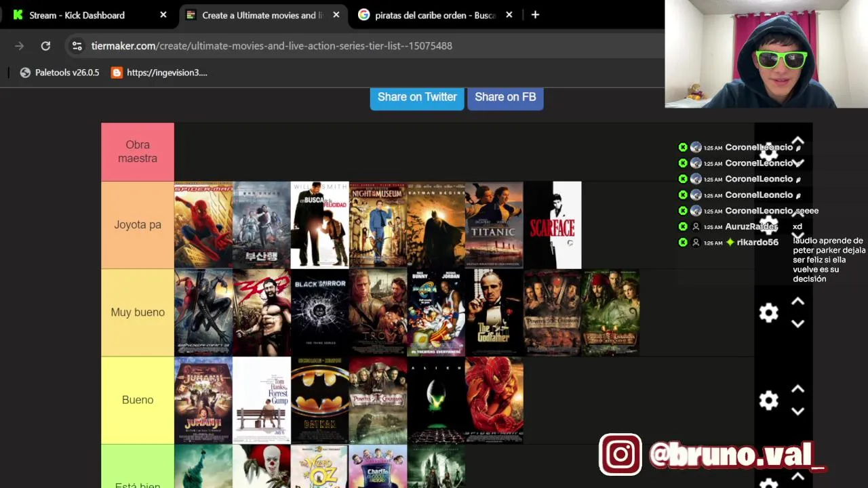Move Bueno row up
Viewport: 868px width, 488px height.
[x=797, y=389]
